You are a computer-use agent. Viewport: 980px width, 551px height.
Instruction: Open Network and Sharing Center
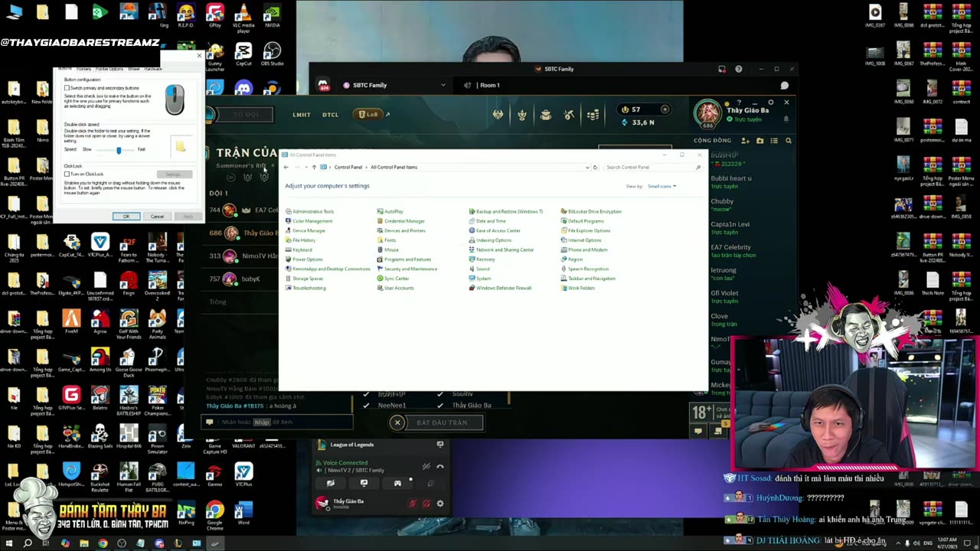coord(501,249)
